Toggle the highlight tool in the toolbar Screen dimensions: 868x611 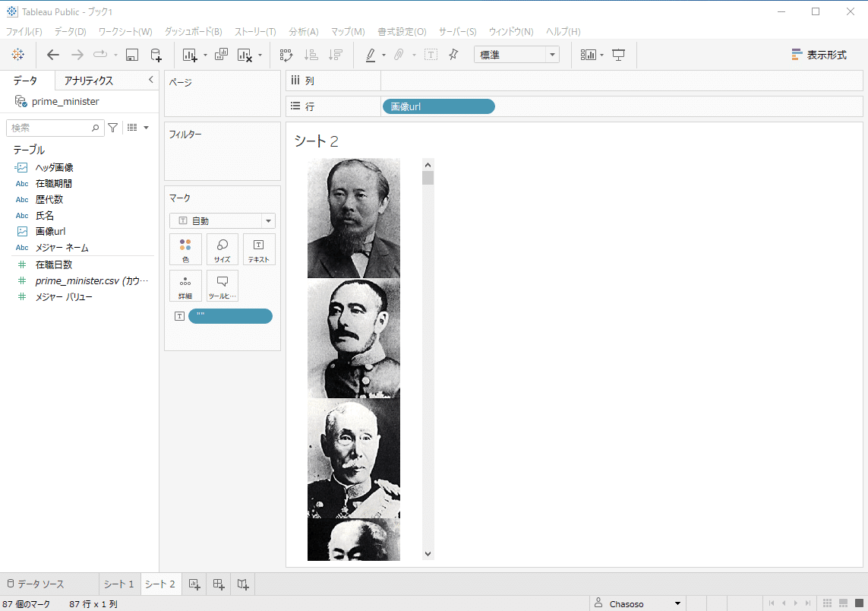click(x=371, y=55)
